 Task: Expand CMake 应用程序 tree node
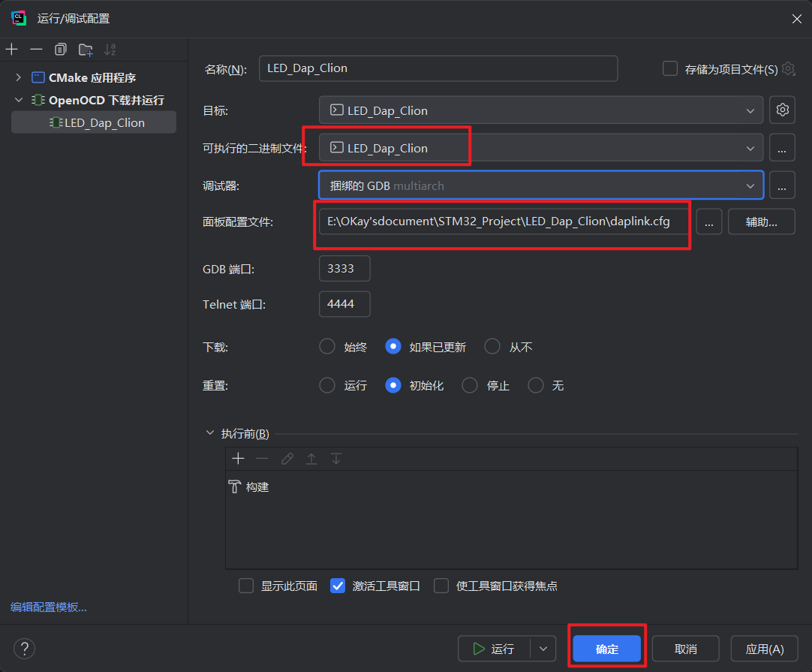point(19,77)
